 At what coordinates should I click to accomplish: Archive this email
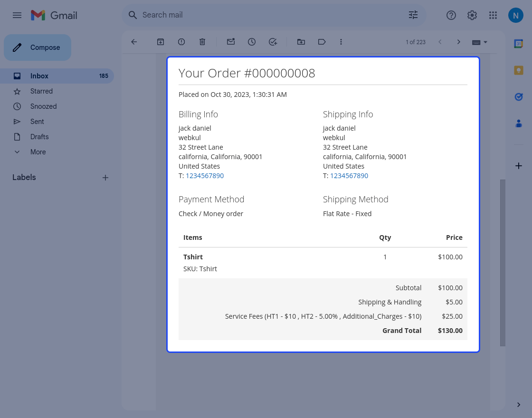click(161, 42)
